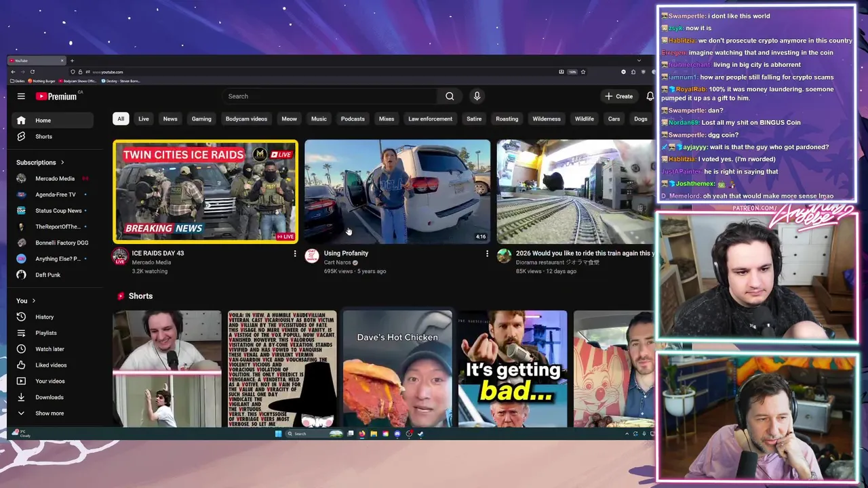Open options for ICE RAIDS DAY 43
The width and height of the screenshot is (868, 488).
[294, 253]
